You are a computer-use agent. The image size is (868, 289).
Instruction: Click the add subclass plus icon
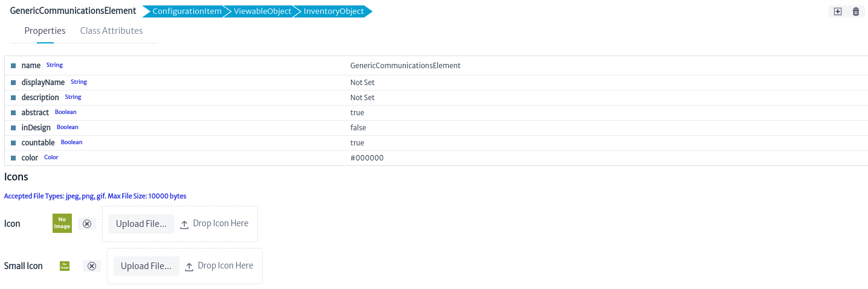point(837,11)
